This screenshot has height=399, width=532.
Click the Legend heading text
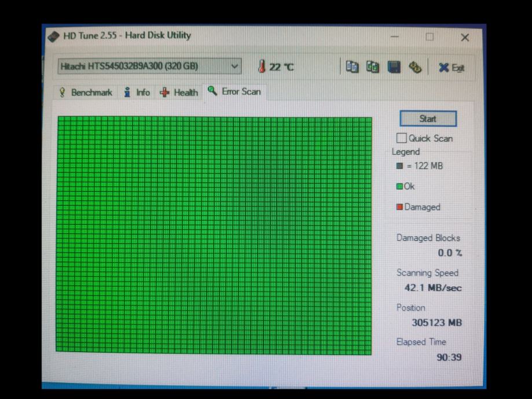[x=406, y=152]
